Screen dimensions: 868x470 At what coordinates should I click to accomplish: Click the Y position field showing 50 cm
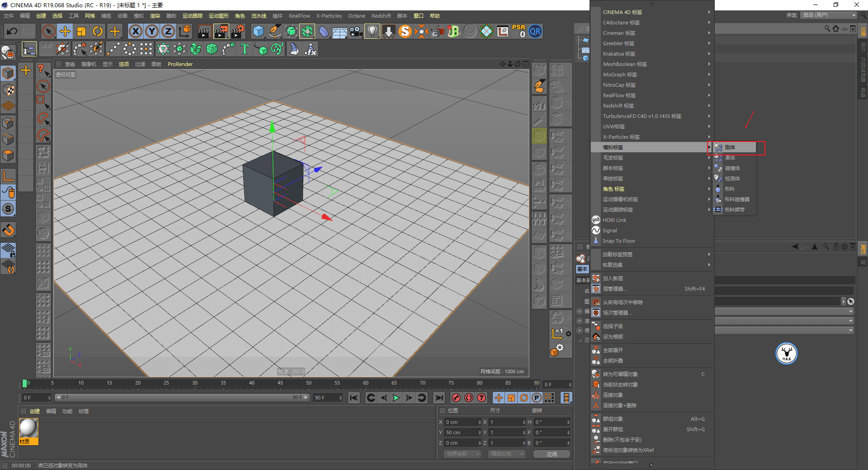pyautogui.click(x=463, y=432)
